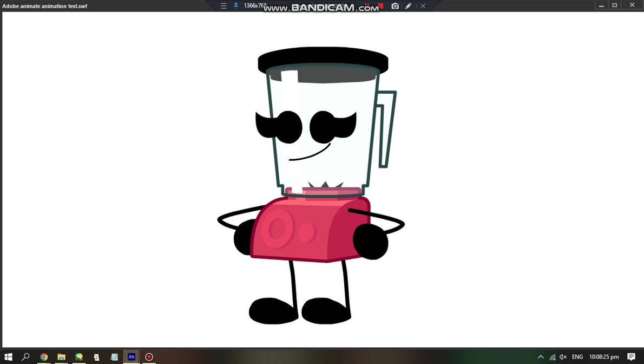The image size is (644, 364).
Task: Open the Windows Start menu
Action: click(x=9, y=356)
